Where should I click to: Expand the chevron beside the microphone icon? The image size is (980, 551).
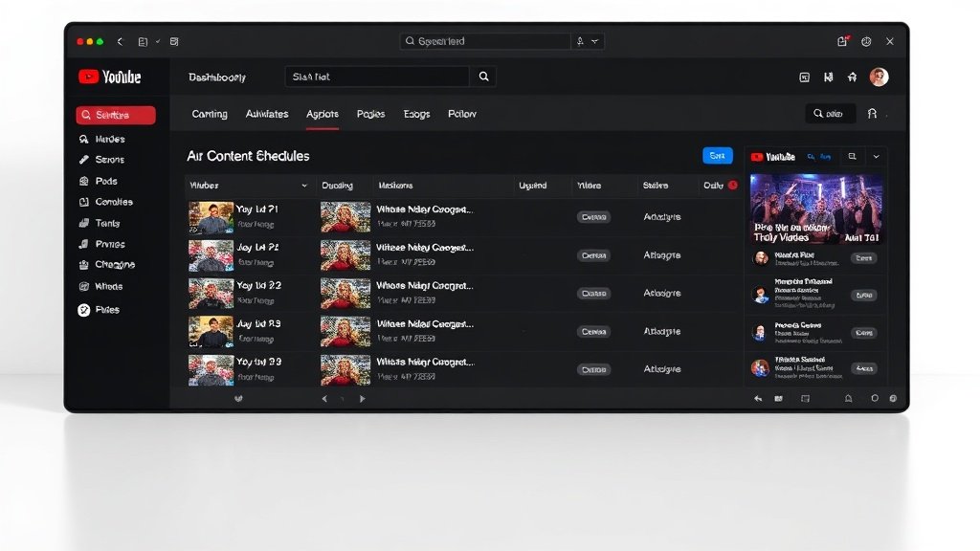[x=595, y=41]
